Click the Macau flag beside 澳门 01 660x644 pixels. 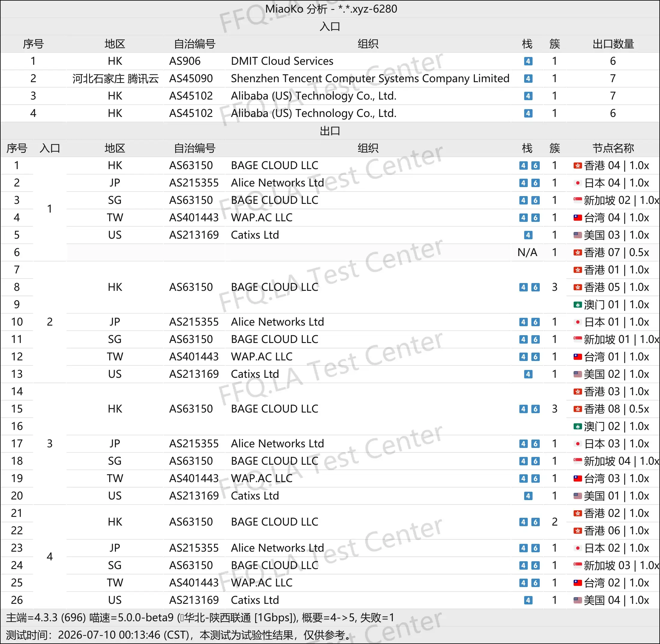[x=578, y=305]
